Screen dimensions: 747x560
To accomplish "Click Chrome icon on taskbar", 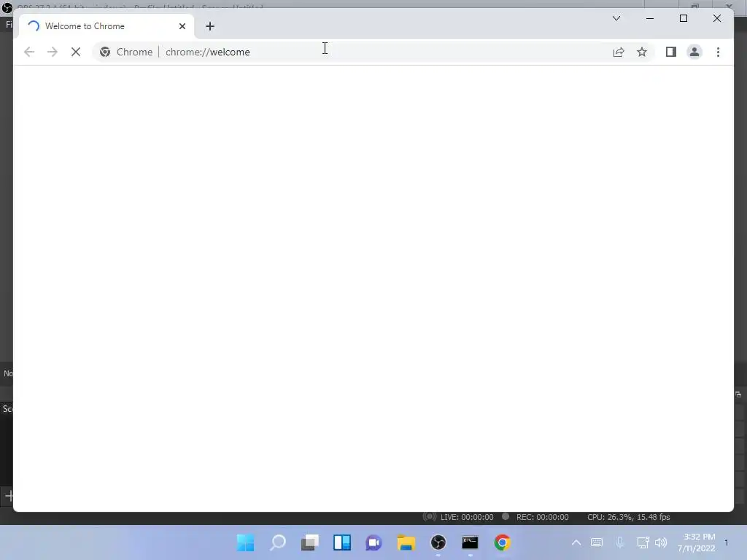I will coord(502,542).
